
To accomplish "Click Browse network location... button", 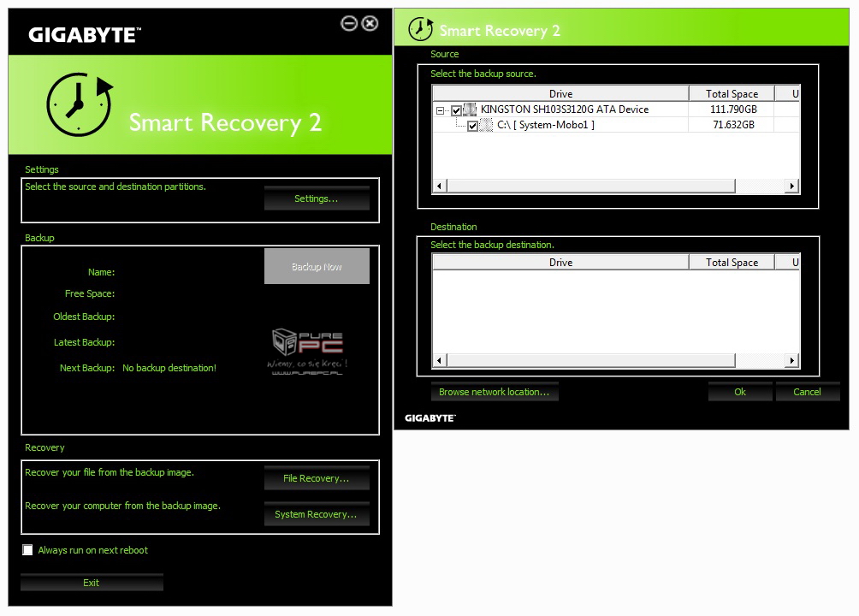I will click(495, 392).
